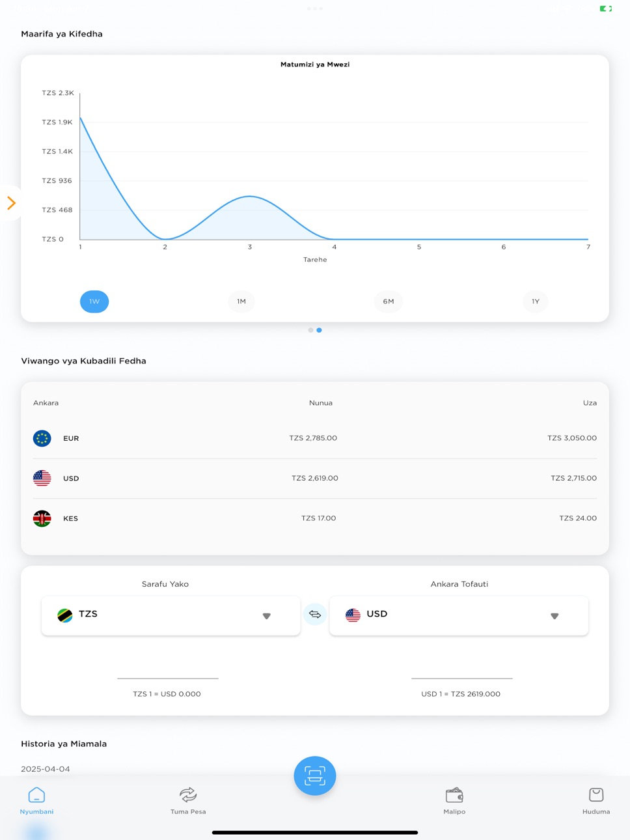The height and width of the screenshot is (840, 630).
Task: Tap the battery status icon
Action: (605, 8)
